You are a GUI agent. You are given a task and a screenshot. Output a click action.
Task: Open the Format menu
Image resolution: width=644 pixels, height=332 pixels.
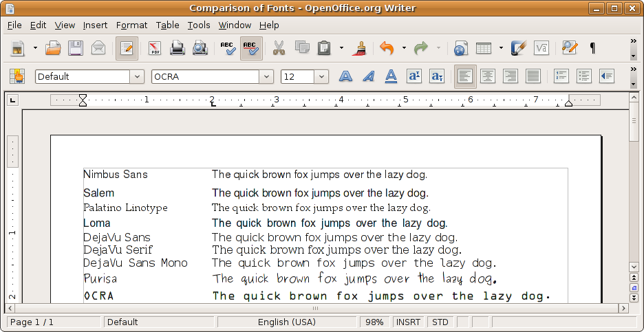pyautogui.click(x=131, y=25)
